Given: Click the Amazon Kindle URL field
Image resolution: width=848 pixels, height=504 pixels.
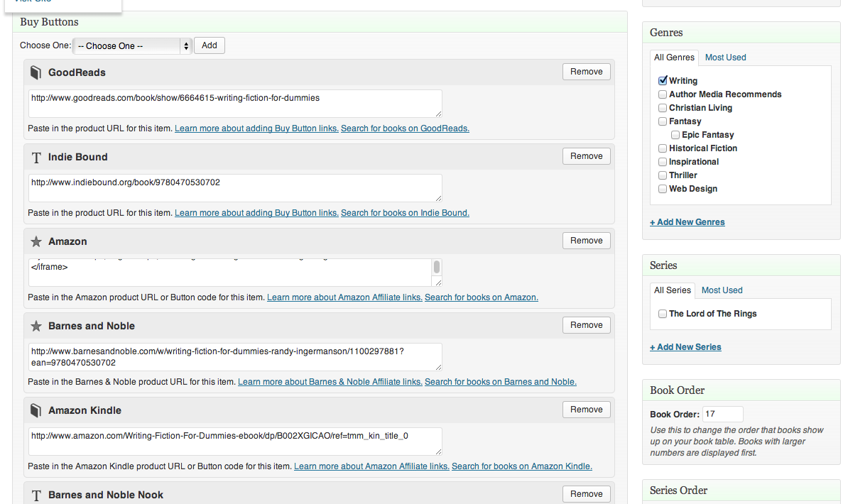Looking at the screenshot, I should (x=235, y=442).
